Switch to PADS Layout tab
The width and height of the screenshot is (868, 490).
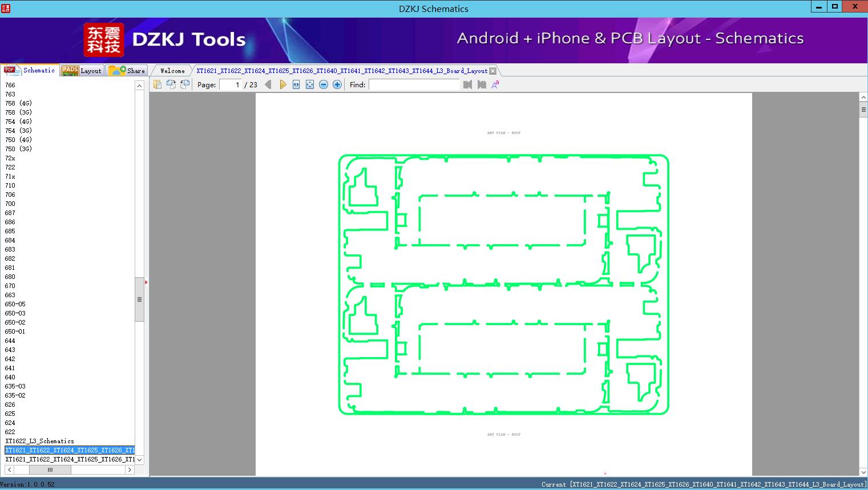coord(82,71)
